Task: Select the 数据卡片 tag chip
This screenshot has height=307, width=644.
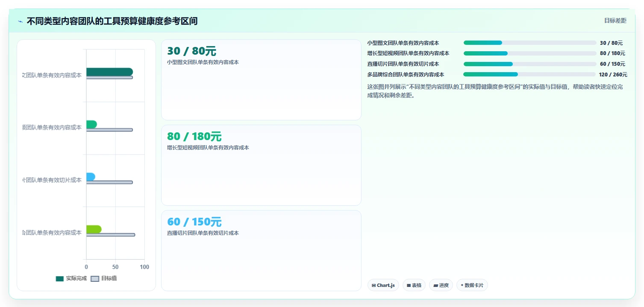Action: coord(472,285)
